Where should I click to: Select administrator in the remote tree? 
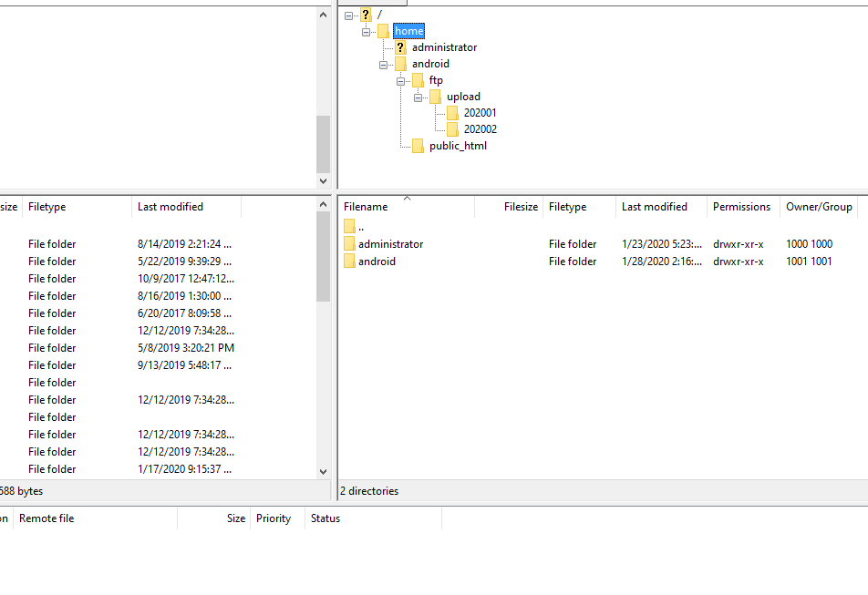click(x=444, y=47)
